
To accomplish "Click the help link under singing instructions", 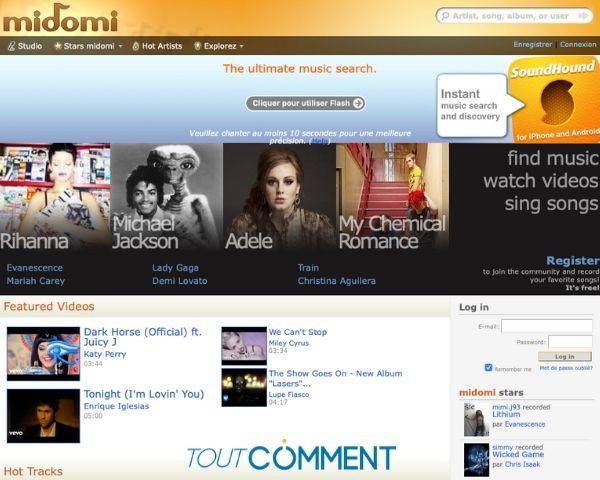I will 320,141.
